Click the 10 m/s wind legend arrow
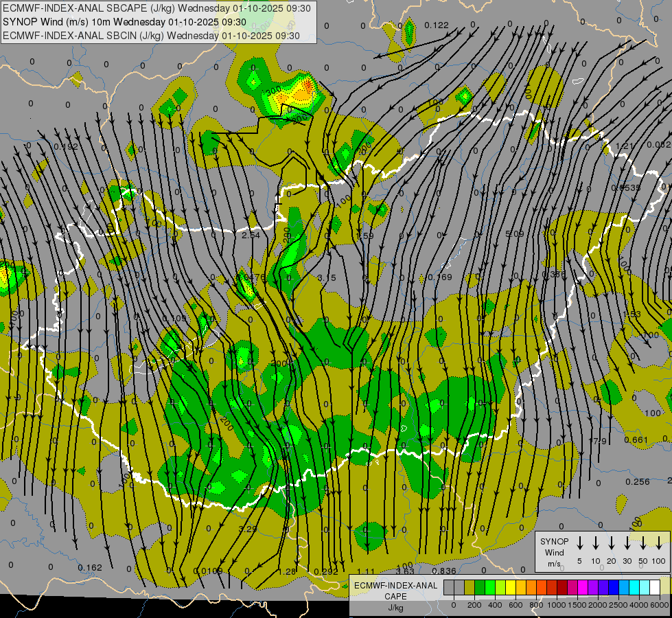 (596, 542)
